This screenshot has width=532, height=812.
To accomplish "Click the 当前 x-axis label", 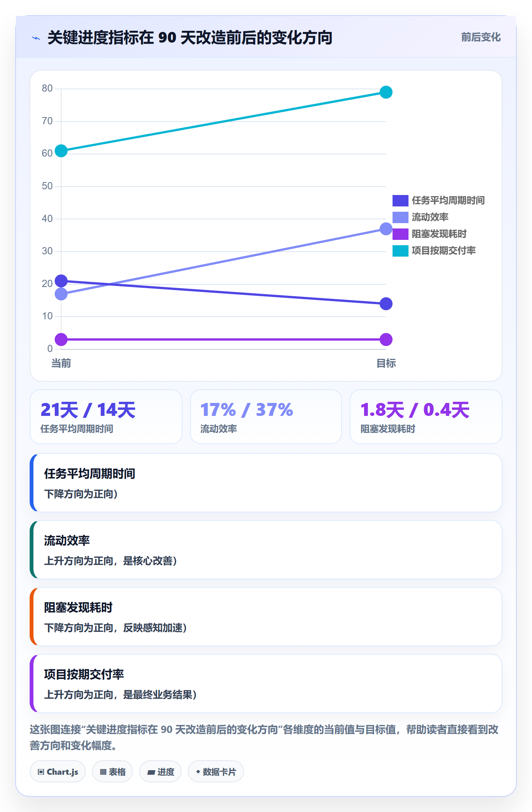I will 61,363.
